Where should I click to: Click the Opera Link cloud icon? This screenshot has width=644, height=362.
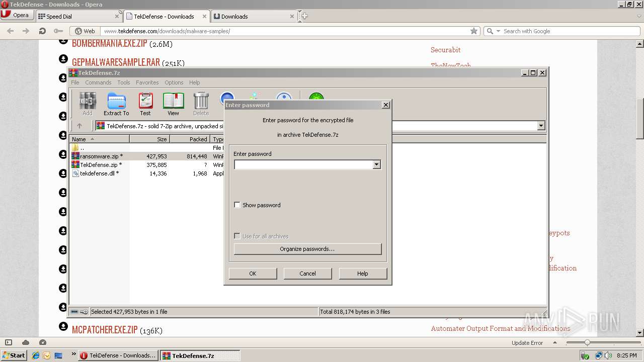(x=26, y=342)
